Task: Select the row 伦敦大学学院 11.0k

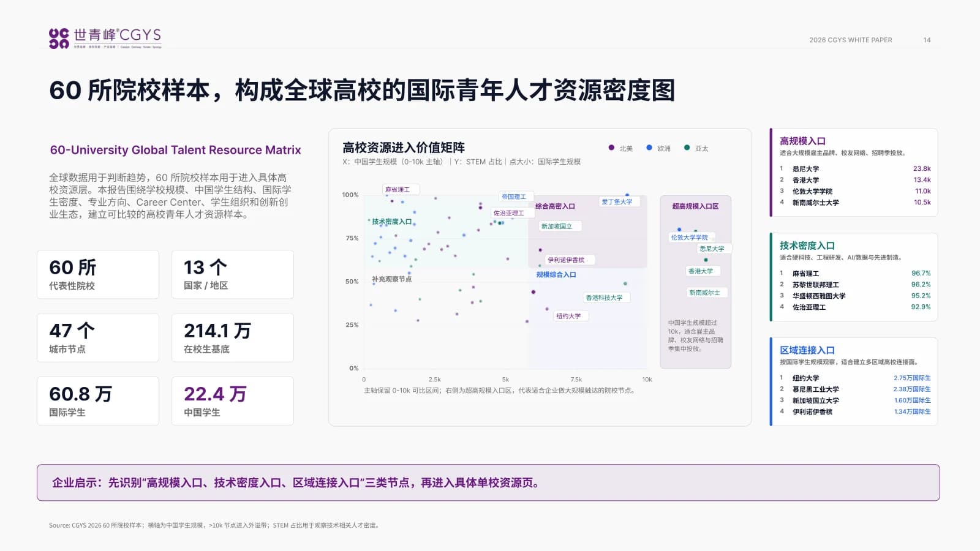Action: (855, 191)
